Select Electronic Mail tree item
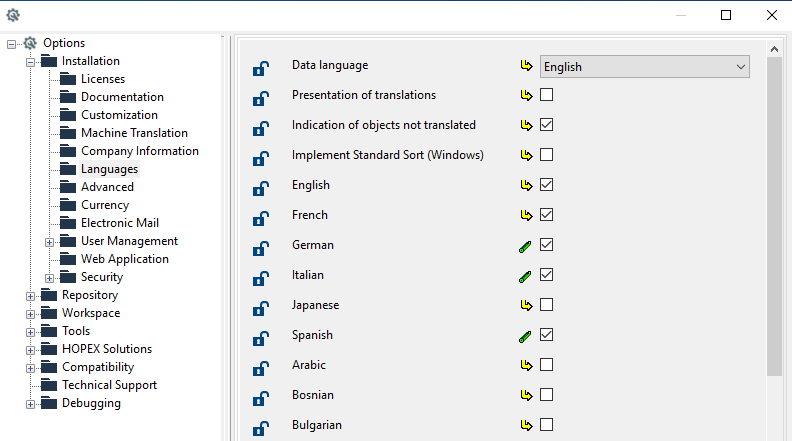The image size is (792, 441). click(x=120, y=223)
